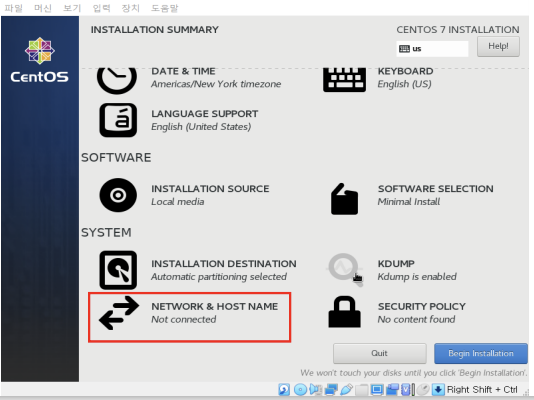Screen dimensions: 534x400
Task: Click 'Right Shift + Ctrl' host key text
Action: coord(482,389)
